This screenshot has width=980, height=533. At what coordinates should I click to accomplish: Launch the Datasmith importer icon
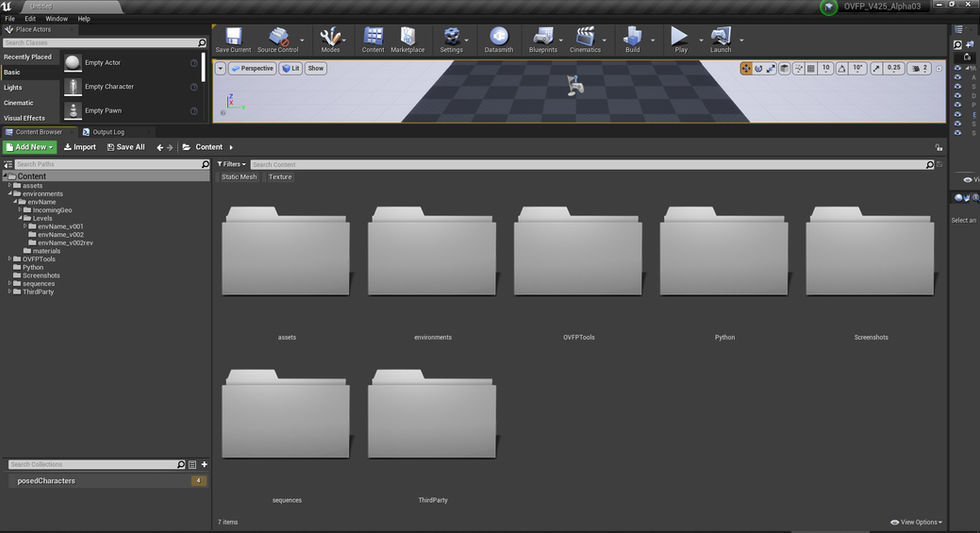499,36
